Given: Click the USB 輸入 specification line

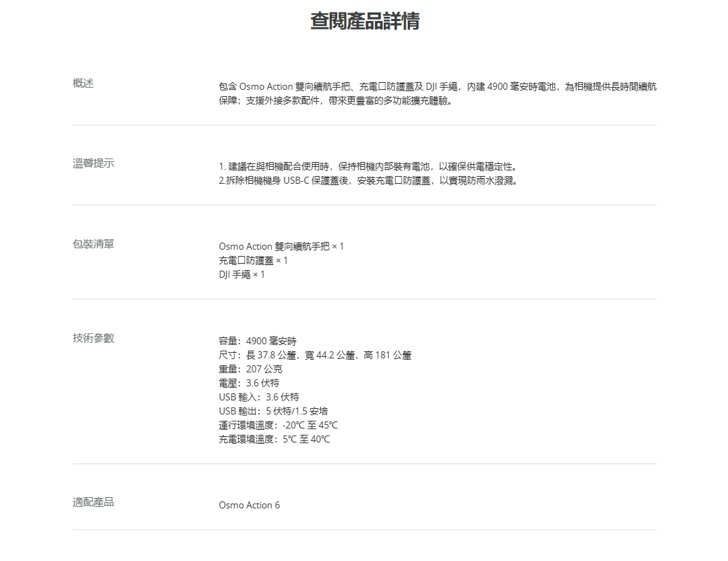Looking at the screenshot, I should pyautogui.click(x=259, y=397).
